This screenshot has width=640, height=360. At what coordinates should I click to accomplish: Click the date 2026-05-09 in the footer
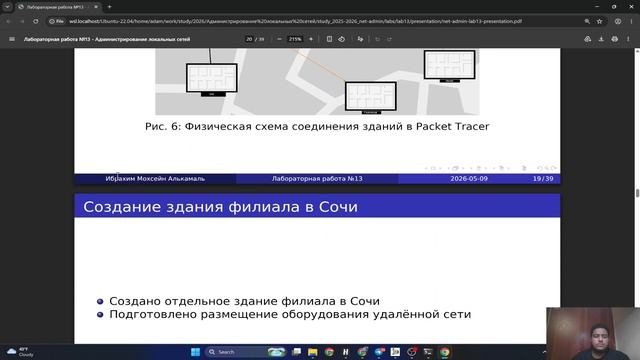469,179
